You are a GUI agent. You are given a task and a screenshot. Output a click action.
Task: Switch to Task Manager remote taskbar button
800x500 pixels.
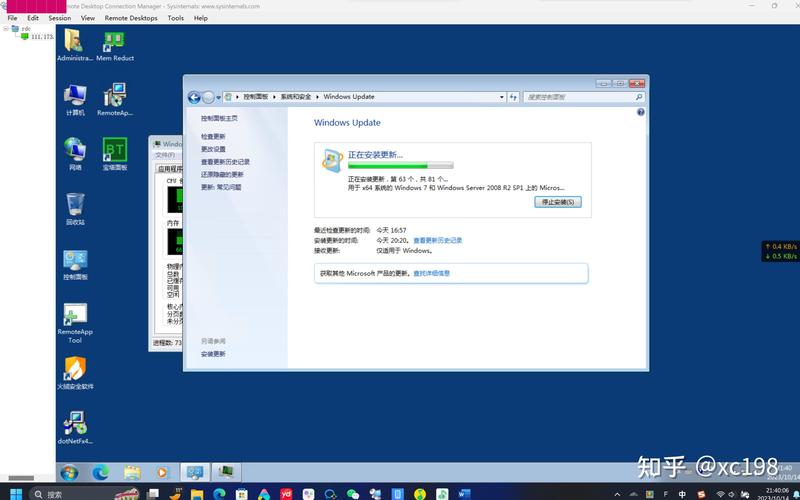226,472
